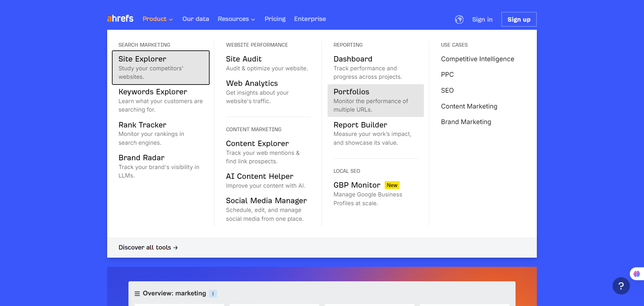
Task: Open the Enterprise menu item
Action: point(310,19)
